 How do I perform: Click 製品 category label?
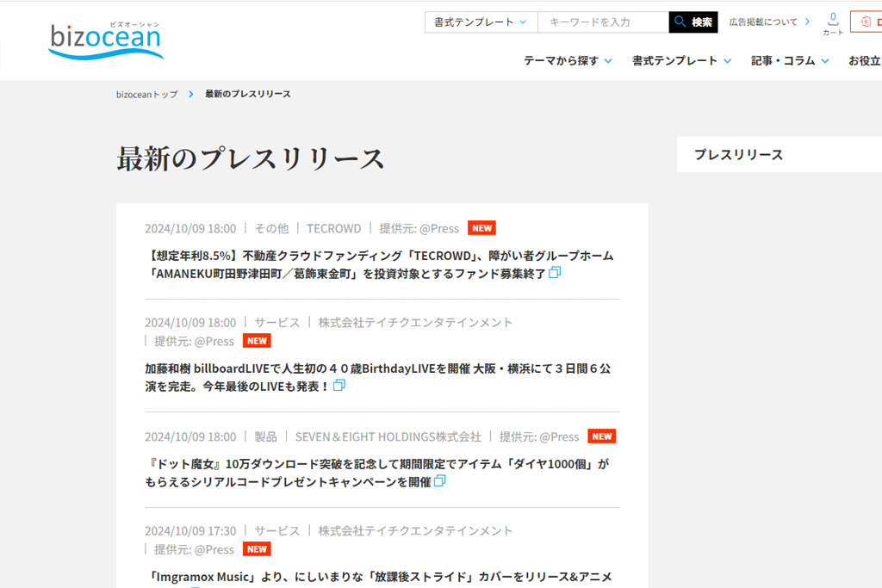click(x=265, y=436)
